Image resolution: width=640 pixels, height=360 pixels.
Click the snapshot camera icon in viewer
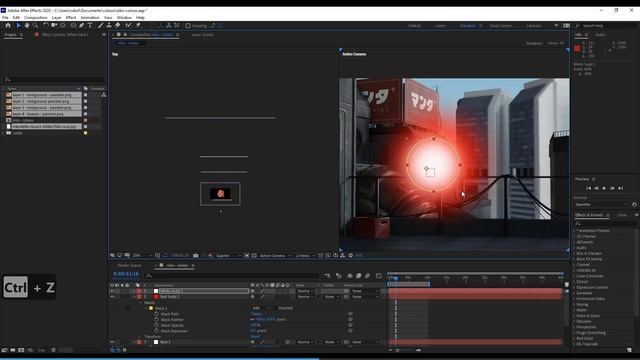pos(196,256)
